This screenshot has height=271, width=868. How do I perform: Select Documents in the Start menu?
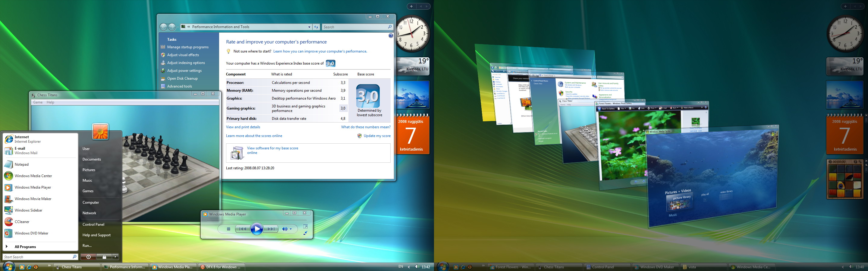point(92,159)
